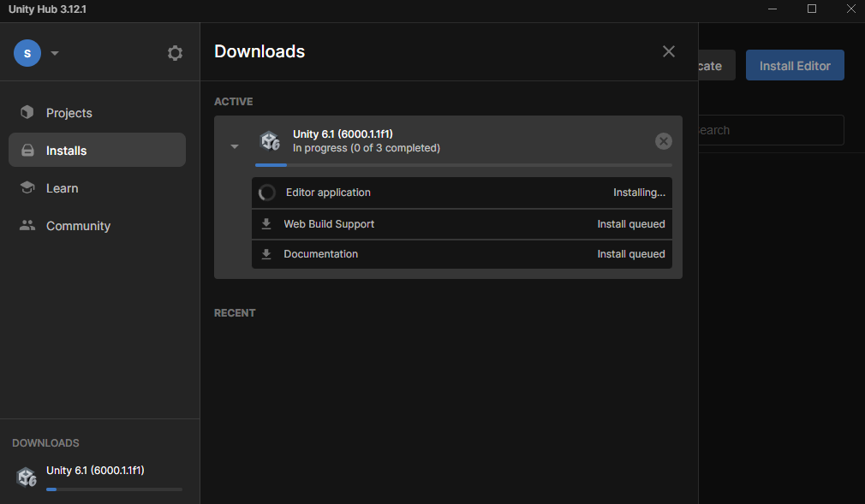Open the account dropdown arrow
The height and width of the screenshot is (504, 865).
55,53
